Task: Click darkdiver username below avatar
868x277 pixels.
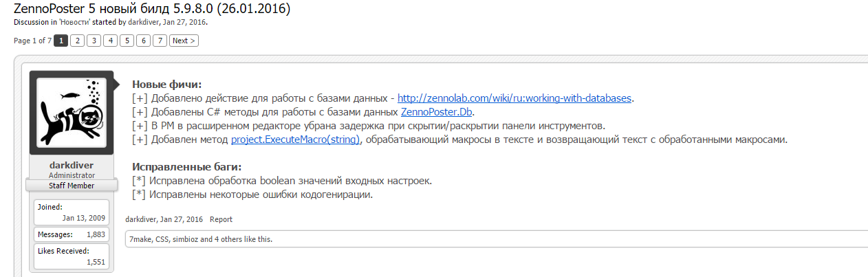Action: (x=71, y=165)
